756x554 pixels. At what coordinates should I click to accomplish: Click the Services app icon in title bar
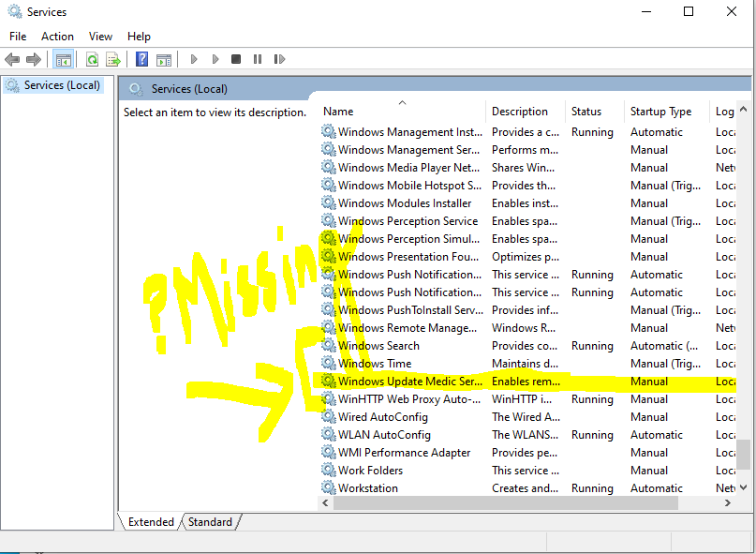pos(15,11)
